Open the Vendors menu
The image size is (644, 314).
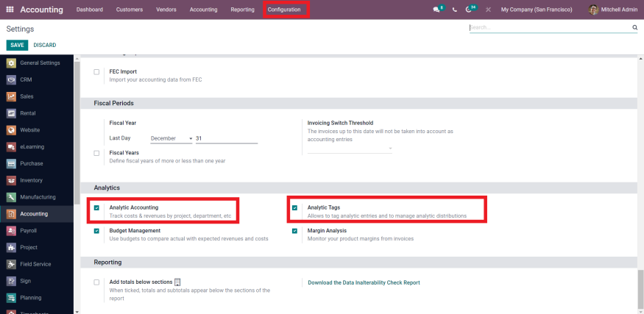tap(166, 10)
